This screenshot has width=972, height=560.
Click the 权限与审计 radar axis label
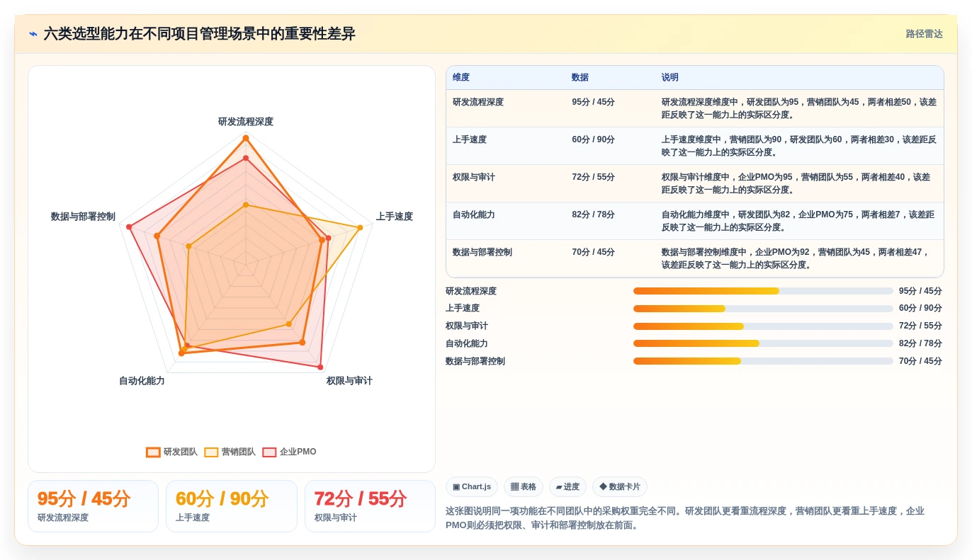tap(349, 381)
